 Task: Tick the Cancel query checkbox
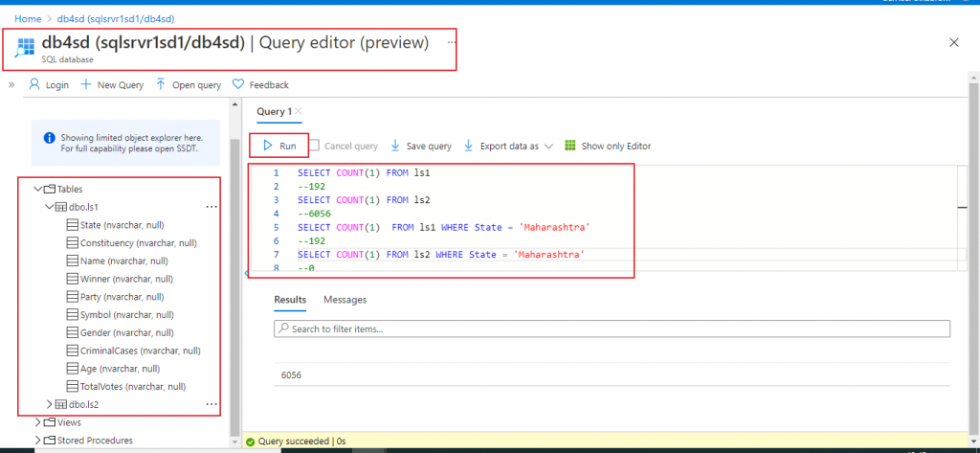[314, 146]
